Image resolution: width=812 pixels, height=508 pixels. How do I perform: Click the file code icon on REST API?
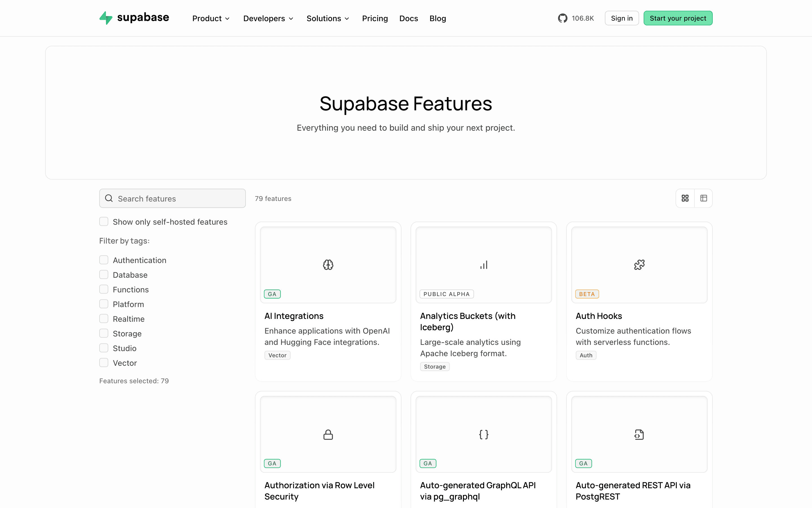coord(639,434)
